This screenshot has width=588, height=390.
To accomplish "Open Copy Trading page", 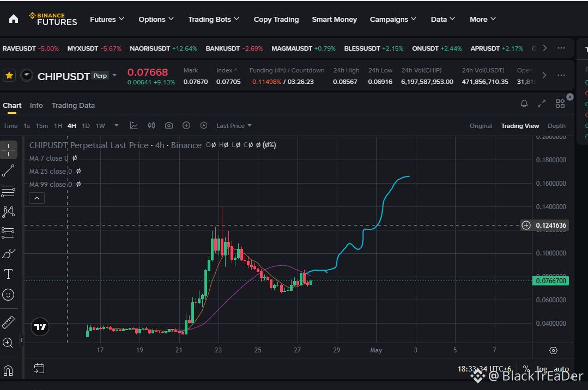I will pos(276,20).
